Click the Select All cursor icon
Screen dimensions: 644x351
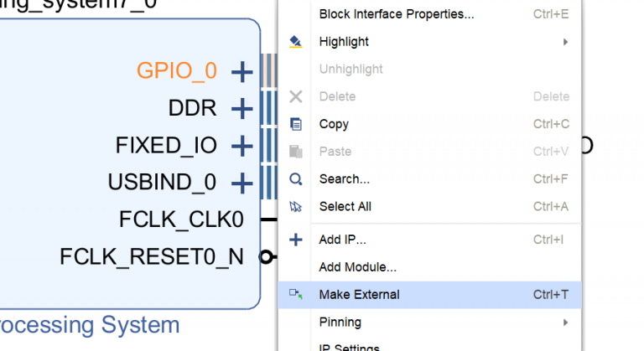click(295, 207)
